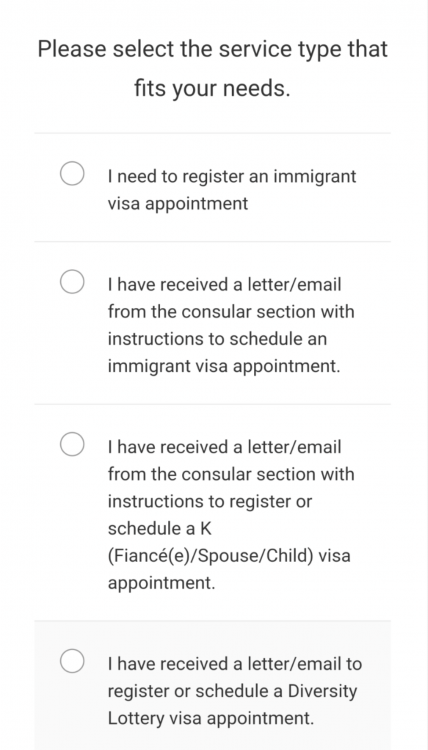
Task: Pick the Diversity Lottery visa appointment radio button
Action: coord(72,661)
